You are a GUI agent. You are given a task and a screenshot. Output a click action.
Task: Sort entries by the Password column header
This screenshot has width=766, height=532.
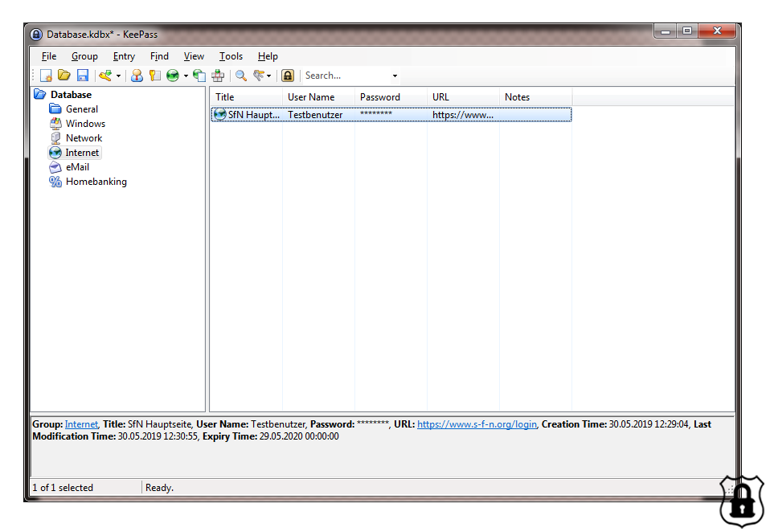(x=391, y=97)
